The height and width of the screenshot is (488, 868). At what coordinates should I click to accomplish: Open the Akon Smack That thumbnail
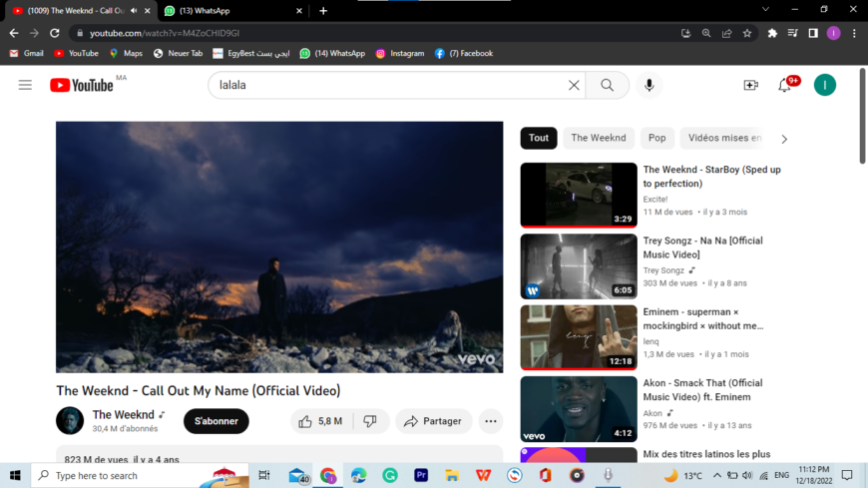tap(579, 409)
